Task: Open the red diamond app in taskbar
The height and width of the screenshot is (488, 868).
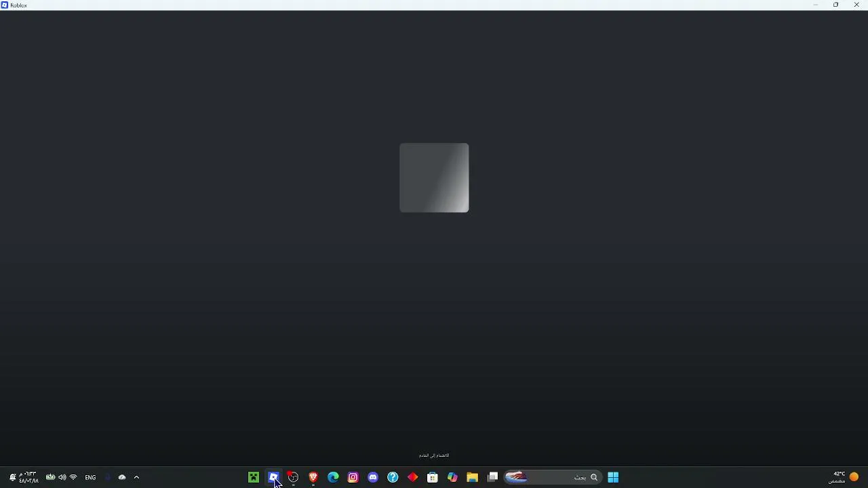Action: pos(412,477)
